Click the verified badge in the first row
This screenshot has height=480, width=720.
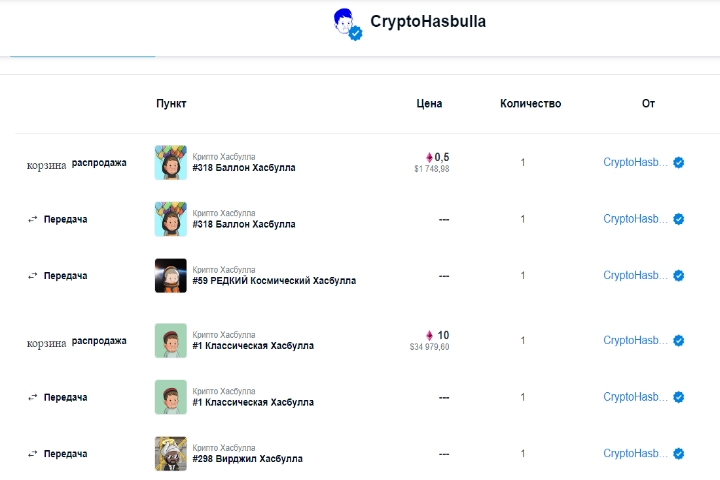(679, 162)
